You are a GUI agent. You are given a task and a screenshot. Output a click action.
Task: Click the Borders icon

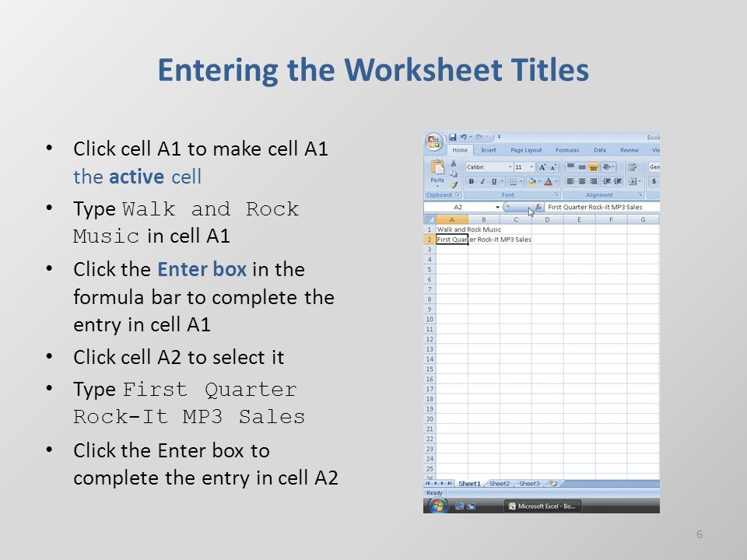click(x=513, y=181)
